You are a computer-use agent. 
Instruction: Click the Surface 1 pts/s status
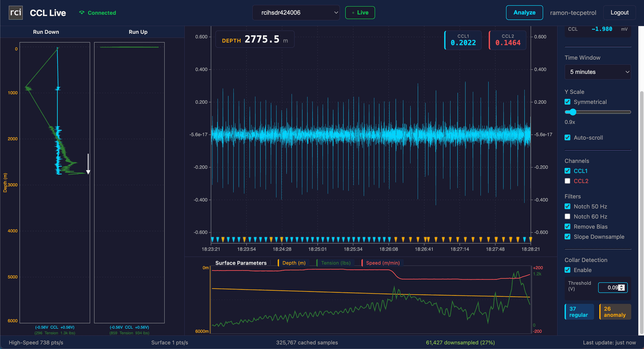click(x=169, y=343)
